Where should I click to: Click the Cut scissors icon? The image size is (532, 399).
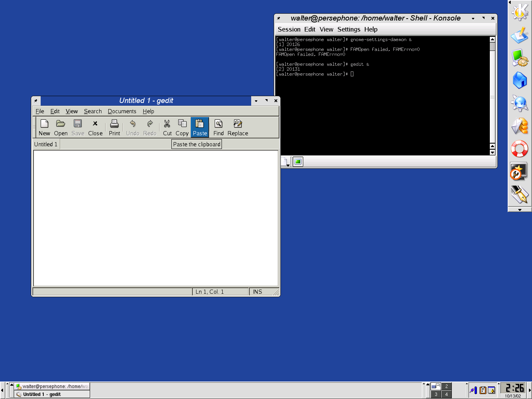(167, 127)
